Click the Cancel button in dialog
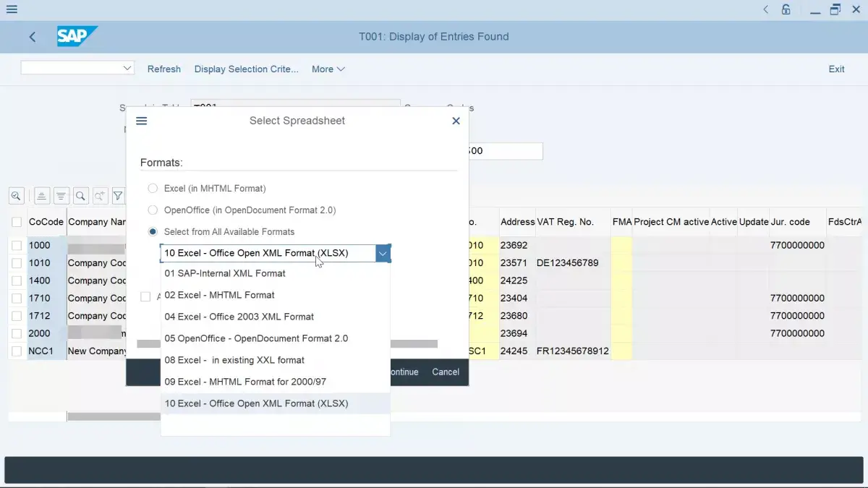 [446, 372]
